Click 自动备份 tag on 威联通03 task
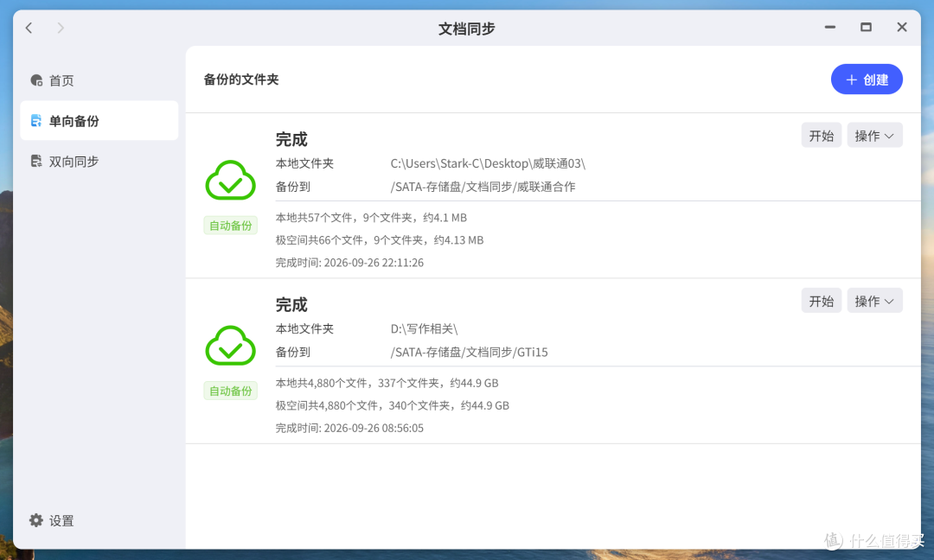The image size is (934, 560). pyautogui.click(x=231, y=226)
